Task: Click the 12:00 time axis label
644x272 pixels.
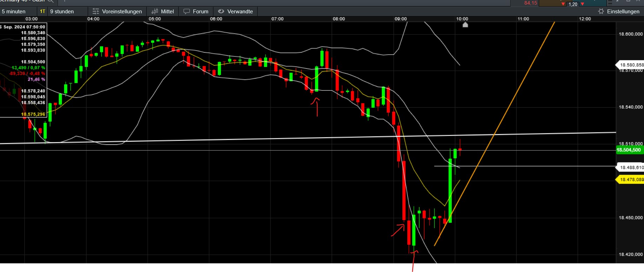Action: point(585,19)
